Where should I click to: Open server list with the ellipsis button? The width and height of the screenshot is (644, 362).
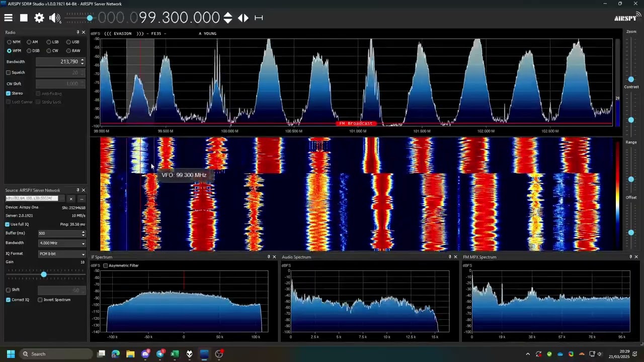pyautogui.click(x=81, y=199)
